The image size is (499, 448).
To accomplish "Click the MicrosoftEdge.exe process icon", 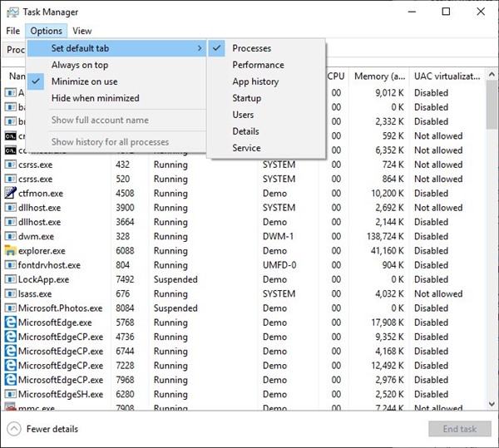I will coord(11,322).
